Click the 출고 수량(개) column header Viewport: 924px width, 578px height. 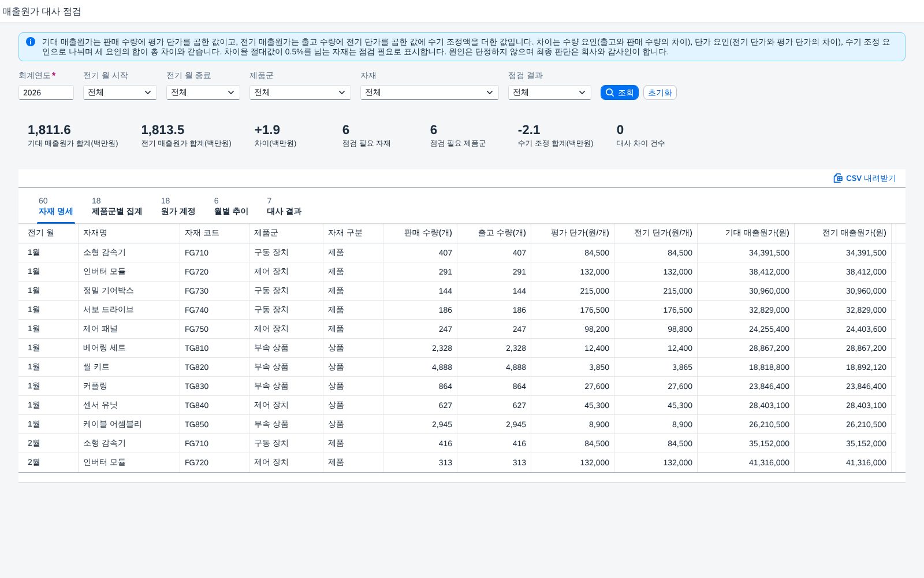[x=494, y=233]
